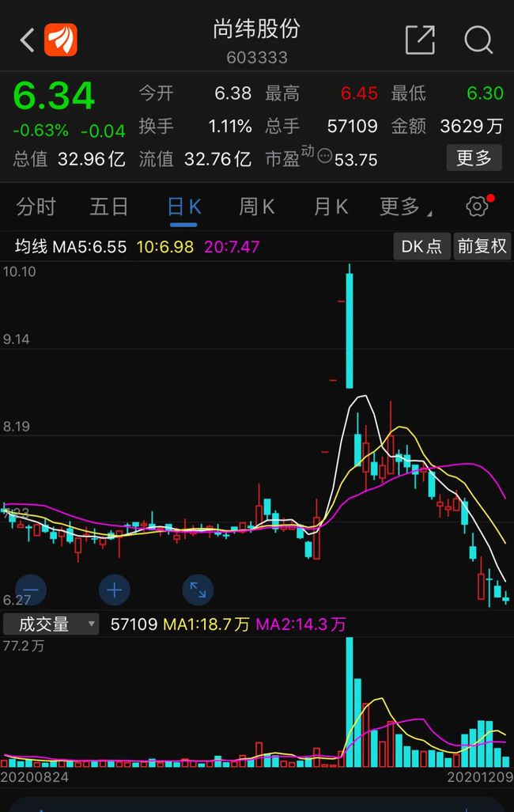
Task: Tap the 77.2万 volume axis label
Action: (23, 646)
